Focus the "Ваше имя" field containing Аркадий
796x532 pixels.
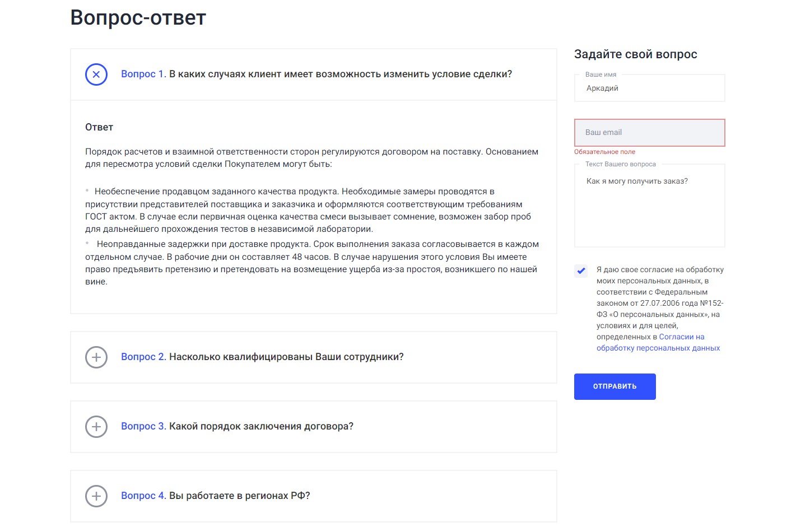pyautogui.click(x=649, y=88)
